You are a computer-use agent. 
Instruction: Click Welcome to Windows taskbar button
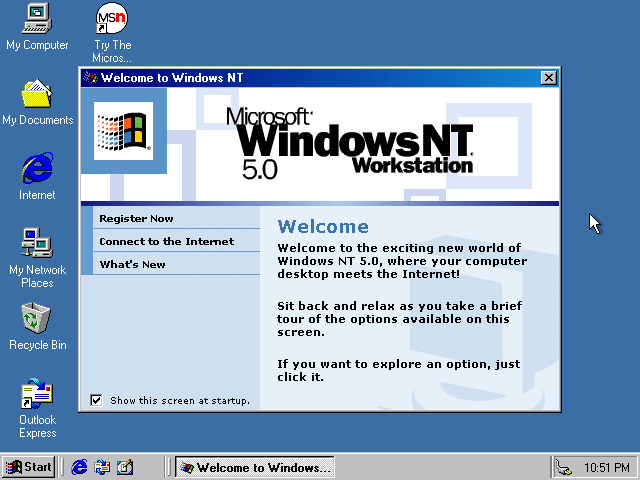[x=255, y=467]
